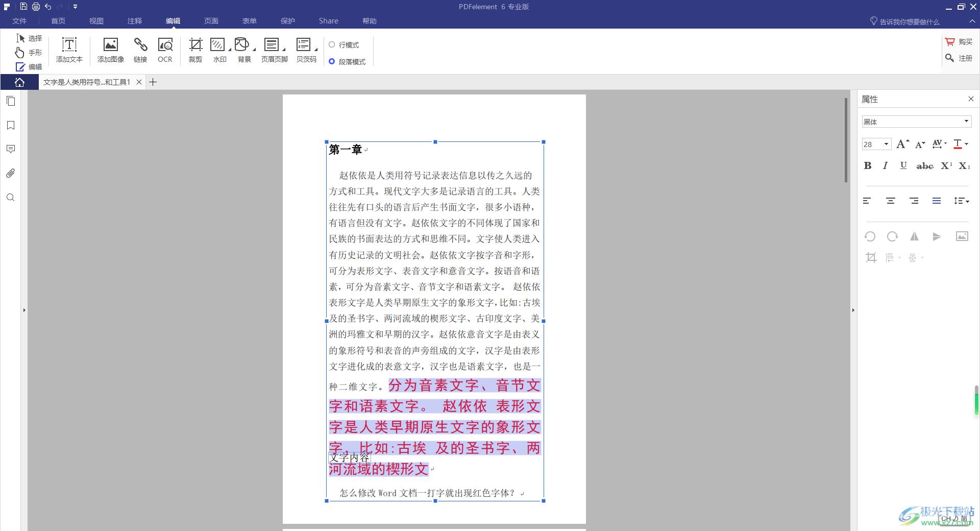Image resolution: width=980 pixels, height=531 pixels.
Task: Switch to the 视图 tab
Action: (x=96, y=21)
